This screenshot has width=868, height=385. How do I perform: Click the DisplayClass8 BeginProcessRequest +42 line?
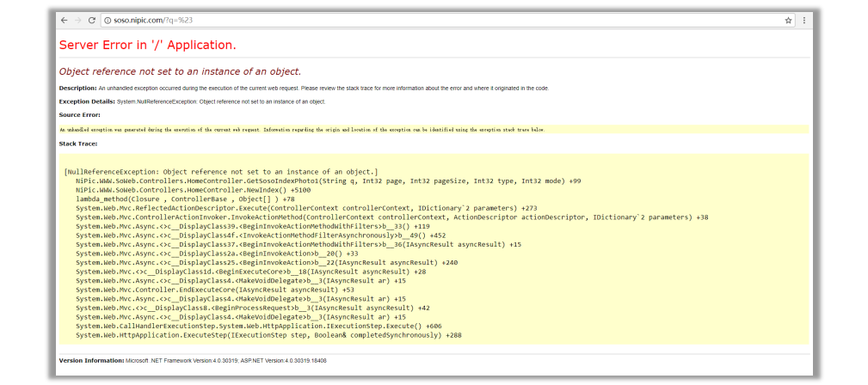pos(253,308)
